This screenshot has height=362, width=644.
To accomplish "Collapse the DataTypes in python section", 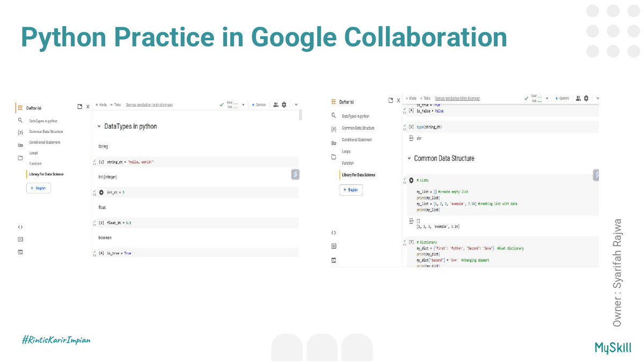I will [99, 127].
